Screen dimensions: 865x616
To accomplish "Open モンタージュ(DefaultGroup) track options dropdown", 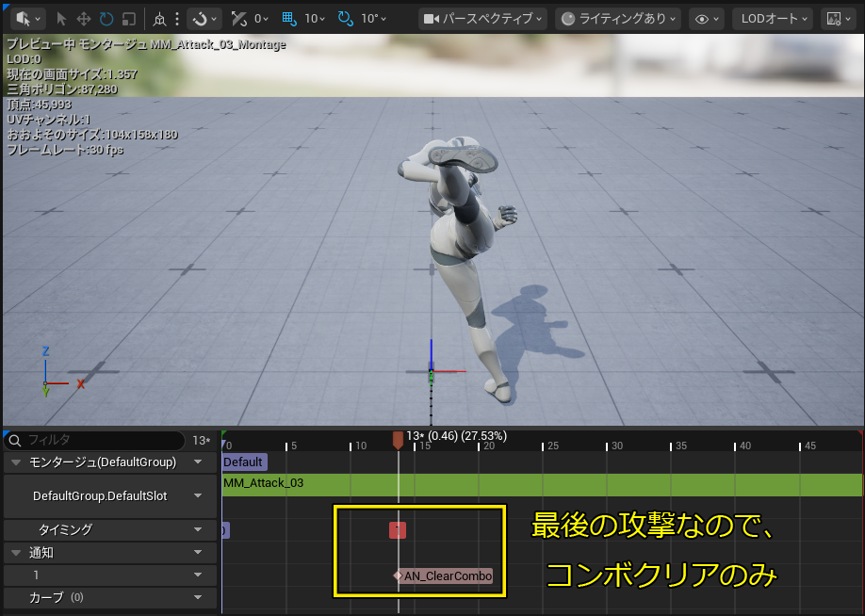I will pos(198,462).
